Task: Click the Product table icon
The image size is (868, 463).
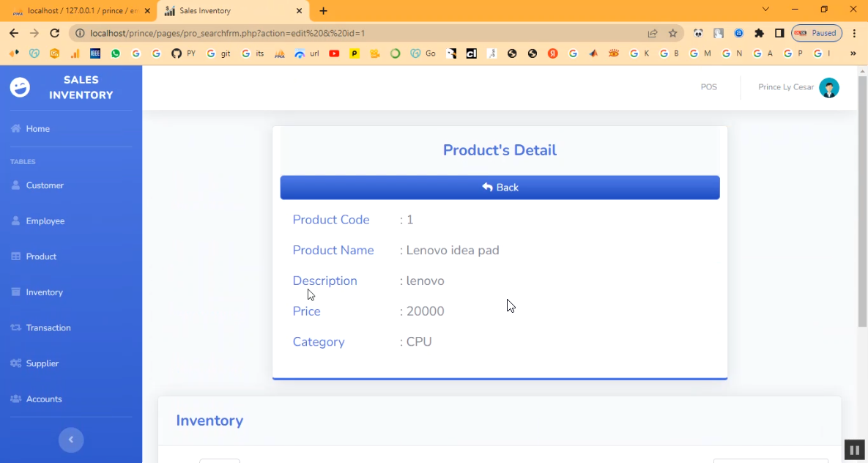Action: click(x=16, y=256)
